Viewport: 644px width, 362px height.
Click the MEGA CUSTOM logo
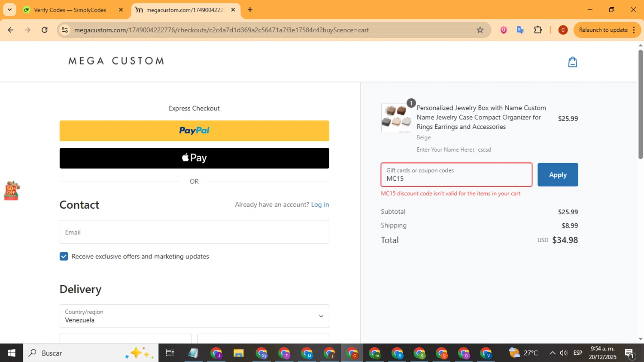[x=116, y=61]
